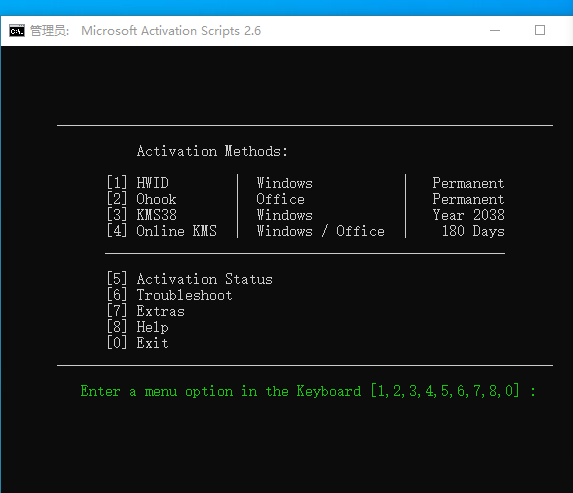Click 'Windows' text in the HWID row
This screenshot has height=493, width=573.
point(284,183)
